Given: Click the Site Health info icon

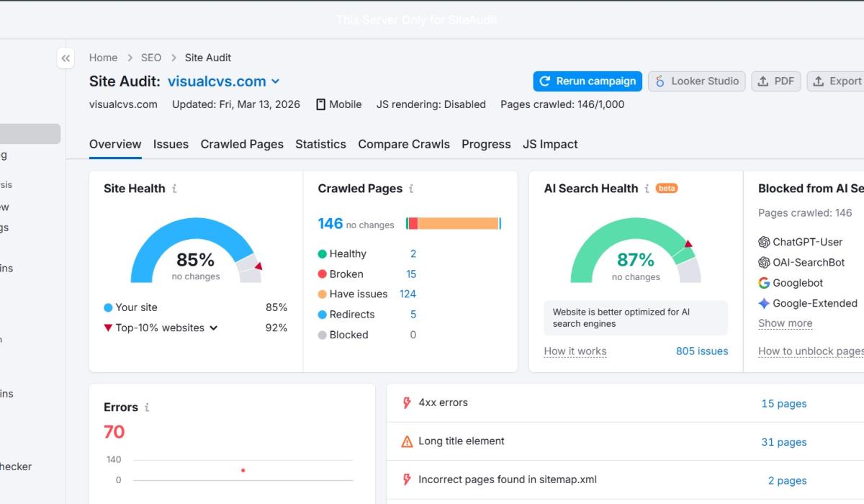Looking at the screenshot, I should click(x=174, y=189).
